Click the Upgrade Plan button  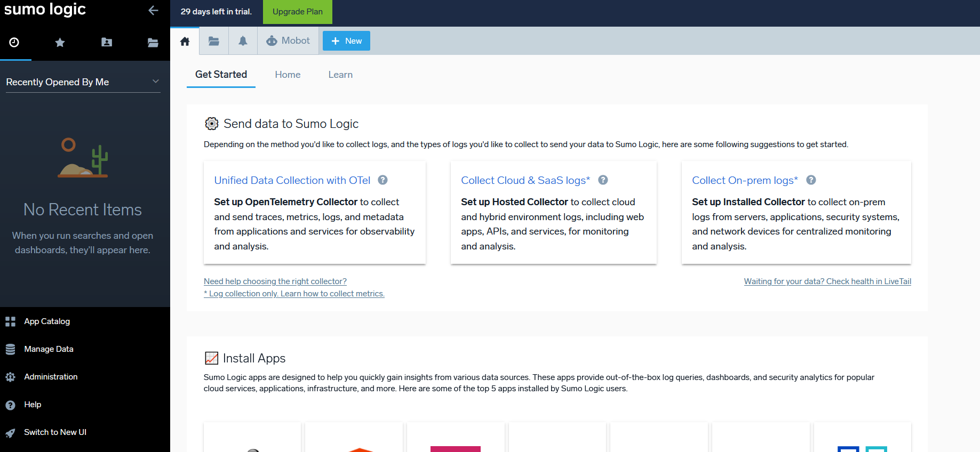tap(298, 12)
